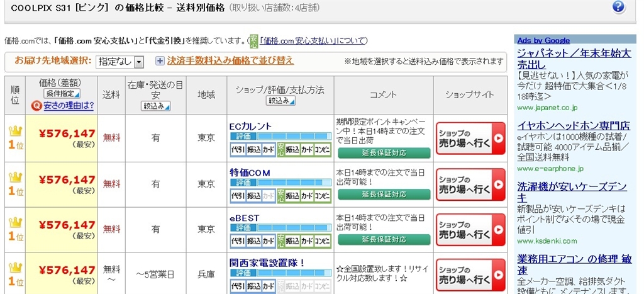Click the 評価 rating bar for ECカレント
644x294 pixels.
(280, 137)
